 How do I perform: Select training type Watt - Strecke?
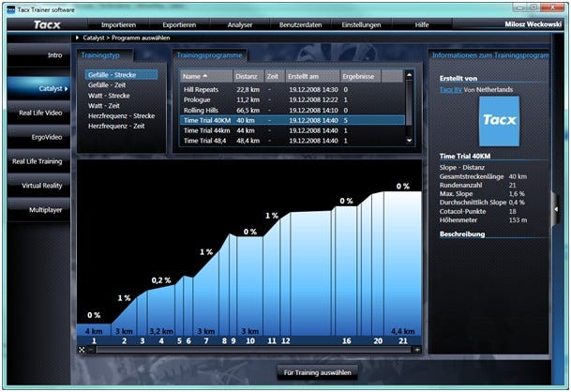[109, 96]
